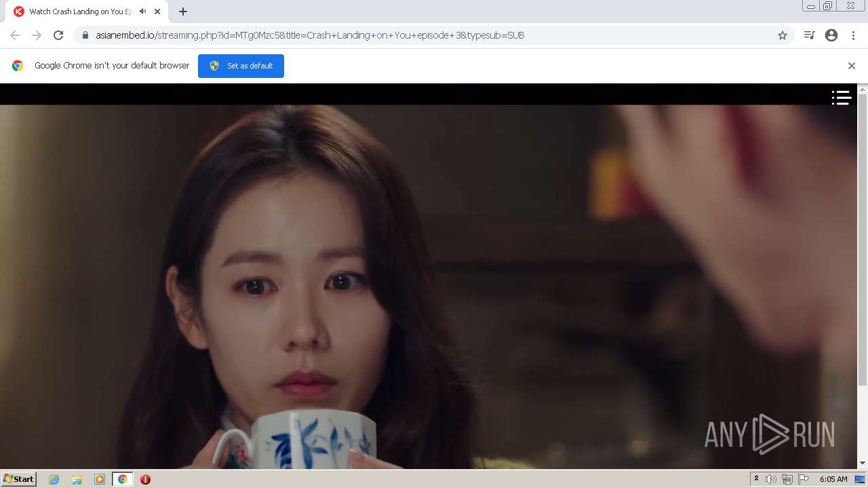Open the Action Center flag icon

pyautogui.click(x=804, y=479)
